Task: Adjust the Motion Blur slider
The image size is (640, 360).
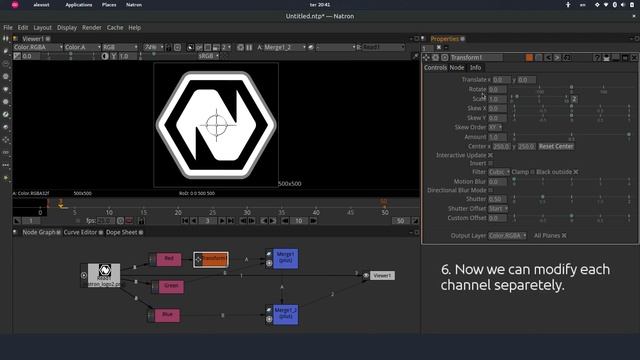Action: click(571, 180)
